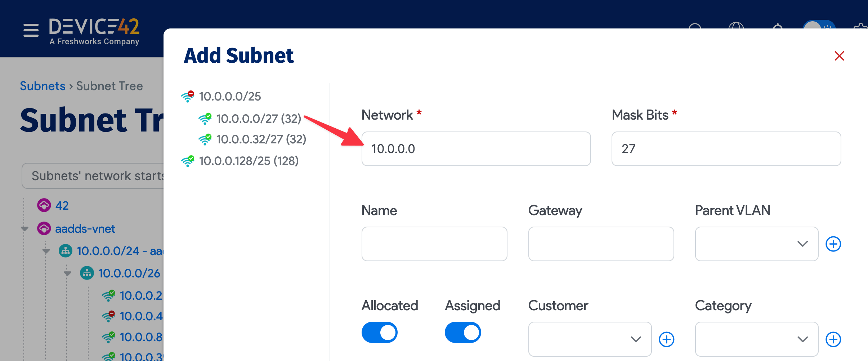Add a new Category with the plus button
Image resolution: width=868 pixels, height=361 pixels.
(834, 339)
